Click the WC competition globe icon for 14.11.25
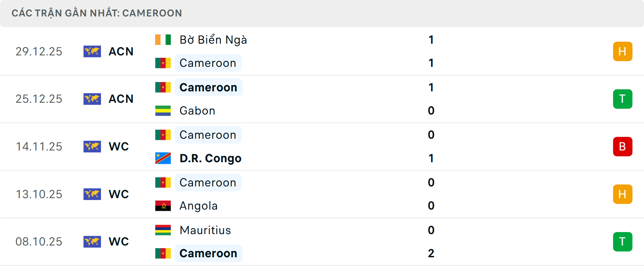Screen dimensions: 644x266 point(92,146)
